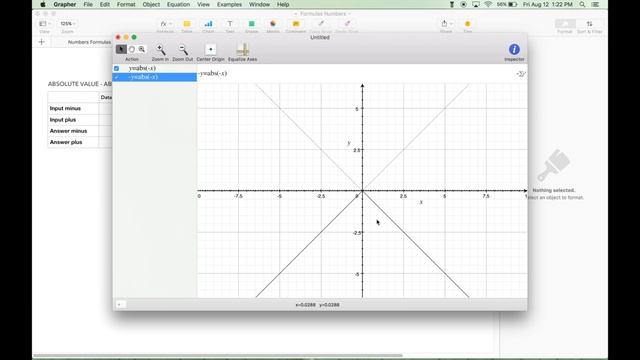Click the screen recording icon in menu bar
Viewport: 640px width, 360px height.
coord(463,4)
